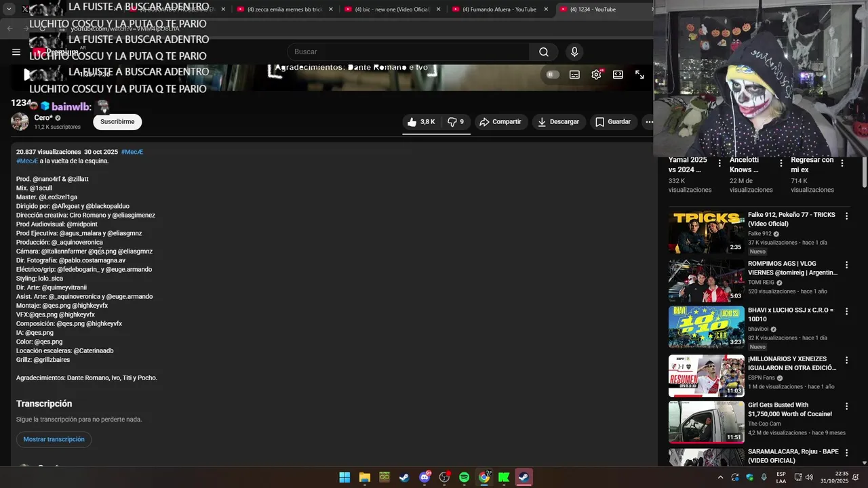Open options for Yamal 2025 vs 2024 video
This screenshot has height=488, width=868.
coord(719,163)
